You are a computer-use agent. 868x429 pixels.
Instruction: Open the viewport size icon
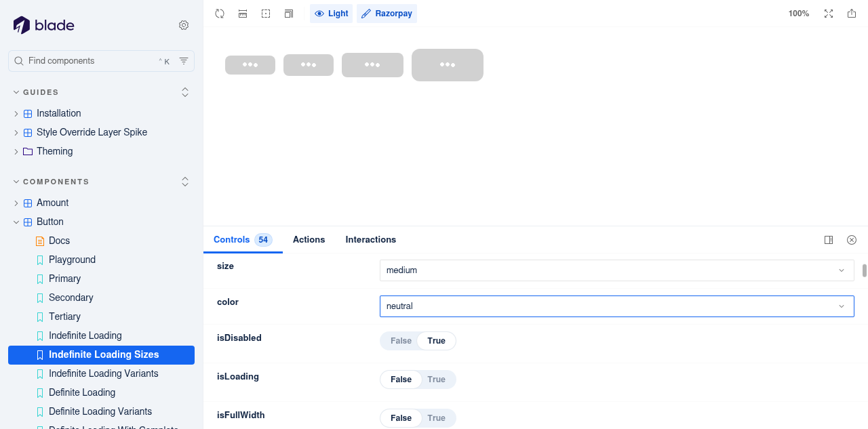tap(289, 14)
